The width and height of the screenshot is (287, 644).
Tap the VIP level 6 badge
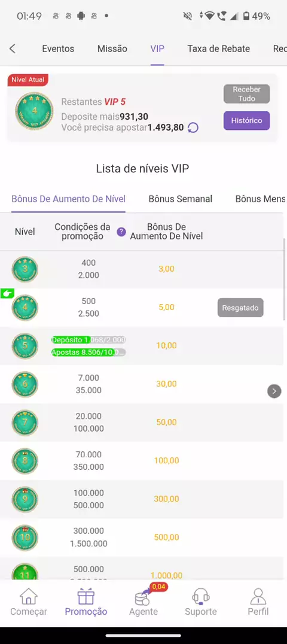click(x=25, y=384)
